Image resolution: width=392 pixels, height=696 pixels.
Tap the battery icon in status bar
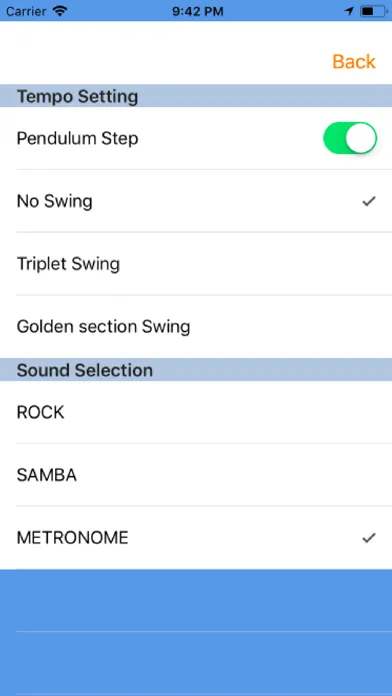click(373, 11)
